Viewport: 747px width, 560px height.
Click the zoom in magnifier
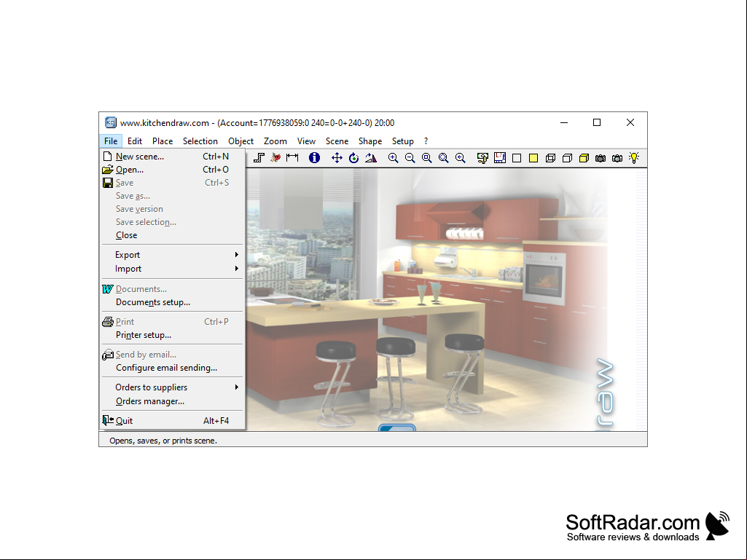393,158
